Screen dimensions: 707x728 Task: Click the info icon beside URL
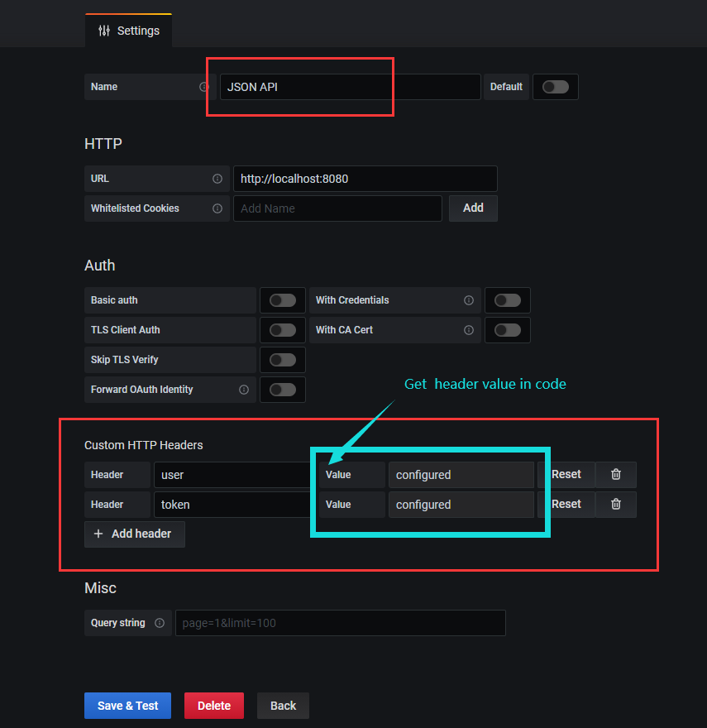click(217, 179)
